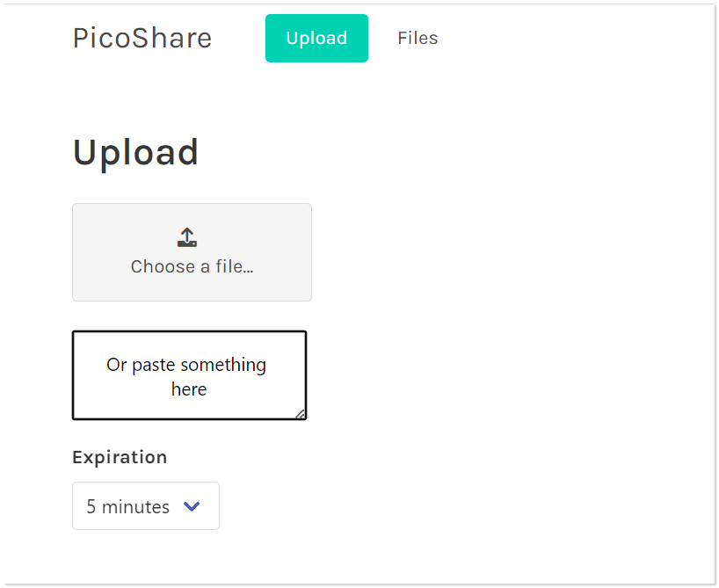Focus the 'Or paste something here' box
Viewport: 719px width, 588px height.
pos(189,376)
